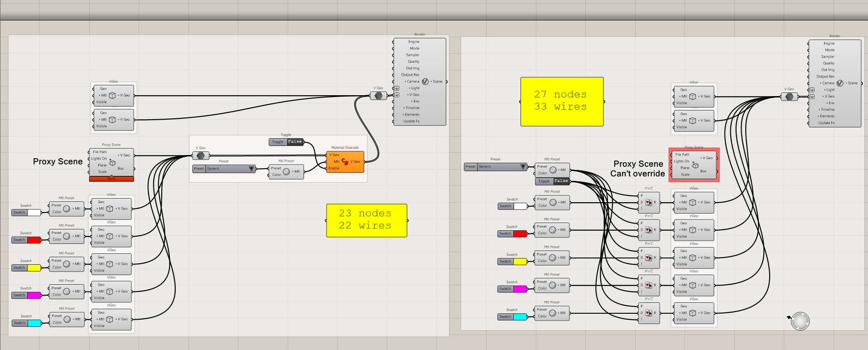Image resolution: width=868 pixels, height=350 pixels.
Task: Select the yellow '27 nodes 33 wires' panel
Action: [x=562, y=102]
